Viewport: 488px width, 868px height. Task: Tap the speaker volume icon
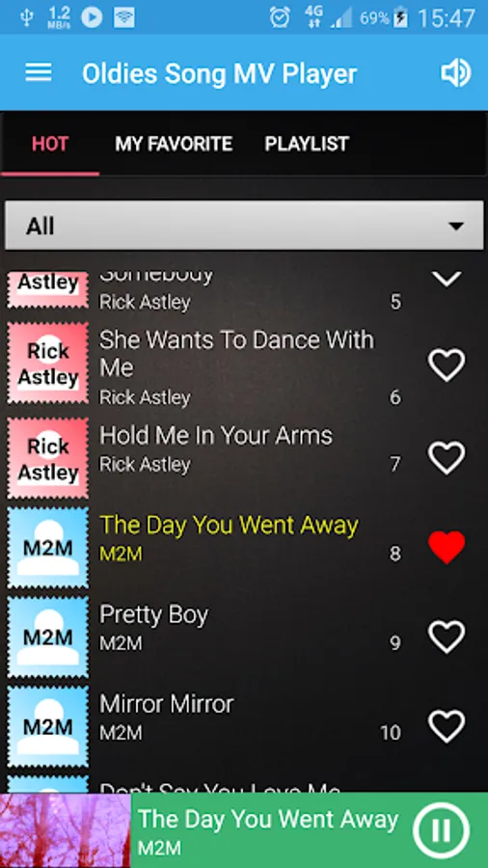(x=455, y=73)
